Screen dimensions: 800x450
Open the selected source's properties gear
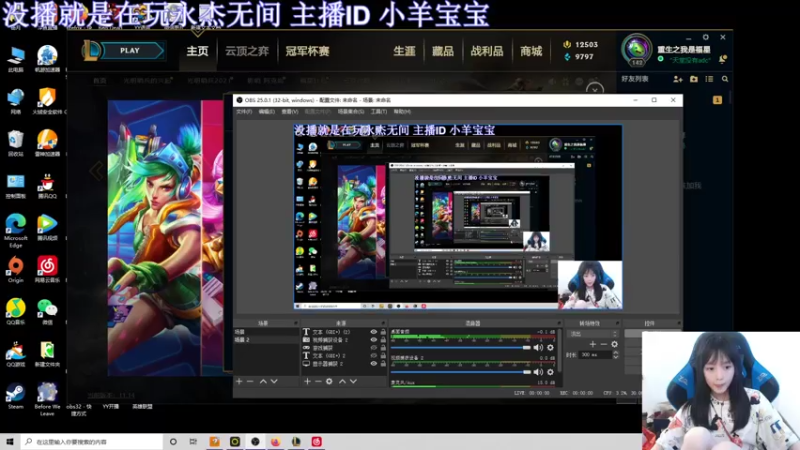pyautogui.click(x=329, y=381)
